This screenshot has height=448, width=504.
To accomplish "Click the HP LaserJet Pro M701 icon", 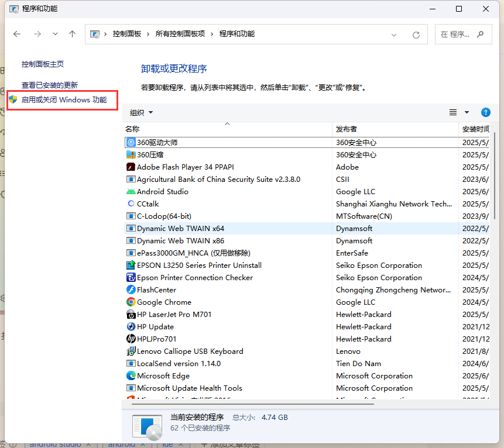I will [131, 315].
